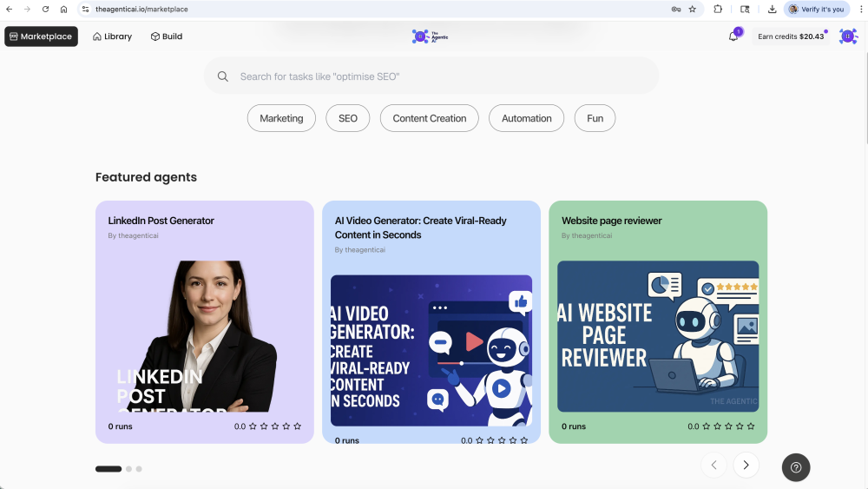The height and width of the screenshot is (489, 868).
Task: Click the user profile avatar icon
Action: 847,36
